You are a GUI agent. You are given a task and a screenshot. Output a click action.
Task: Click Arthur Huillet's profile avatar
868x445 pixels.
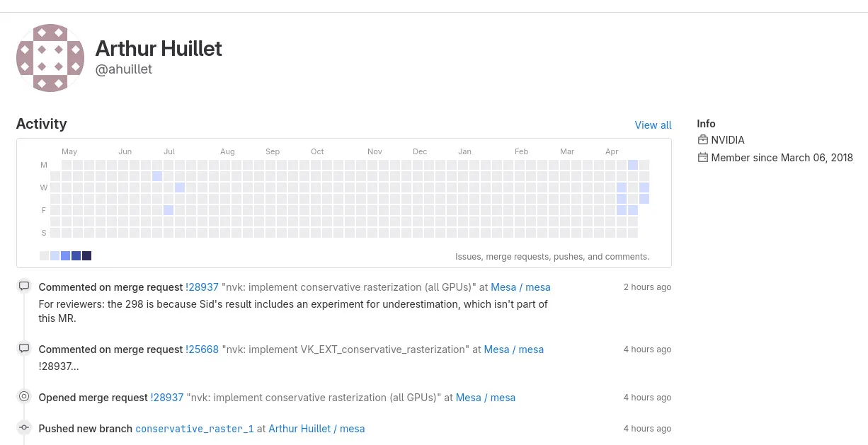point(50,58)
